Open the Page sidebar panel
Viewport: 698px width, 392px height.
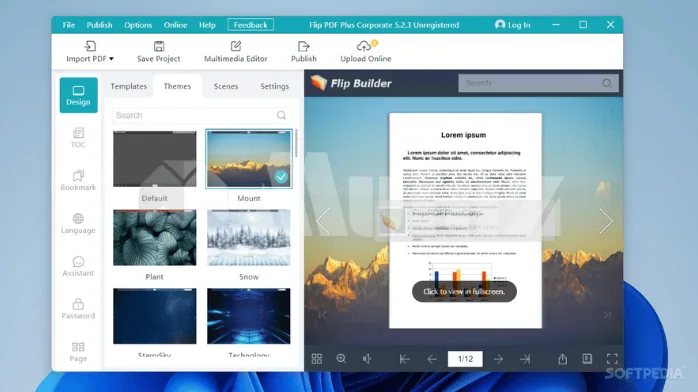pyautogui.click(x=78, y=352)
